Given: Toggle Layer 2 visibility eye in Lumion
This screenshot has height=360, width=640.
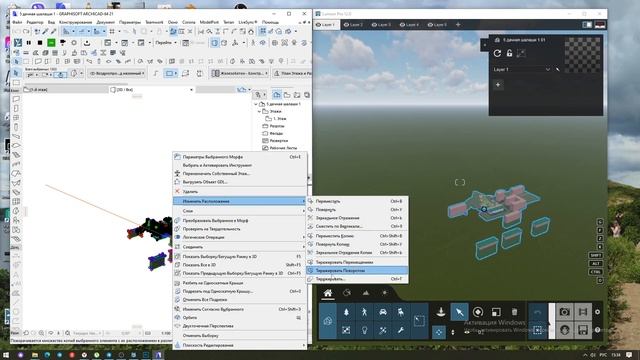Looking at the screenshot, I should 346,25.
